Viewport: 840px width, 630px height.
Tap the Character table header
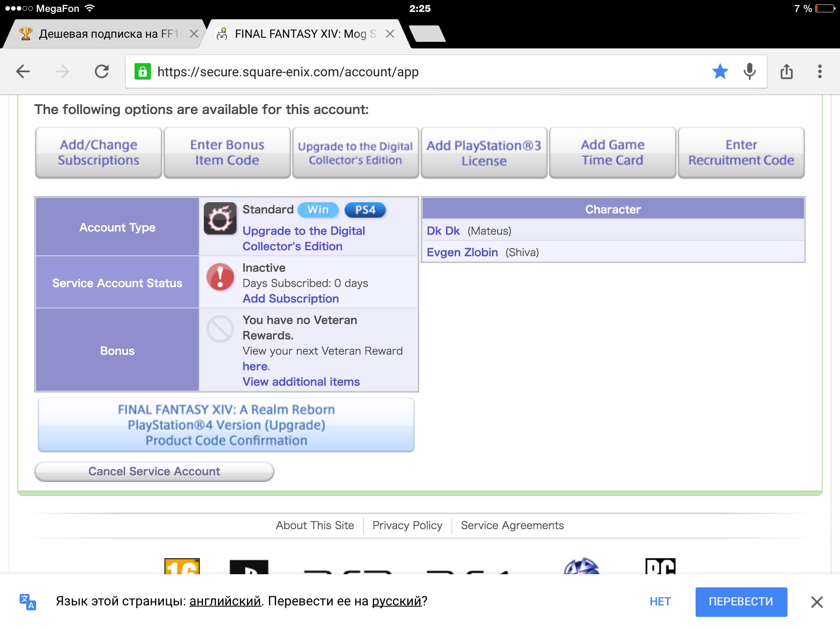(613, 209)
